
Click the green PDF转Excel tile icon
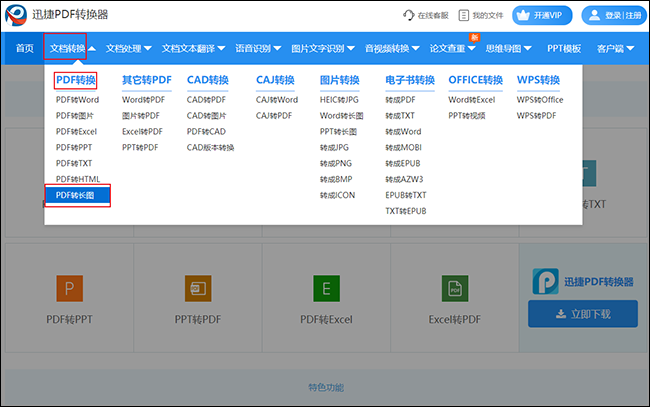(x=326, y=288)
